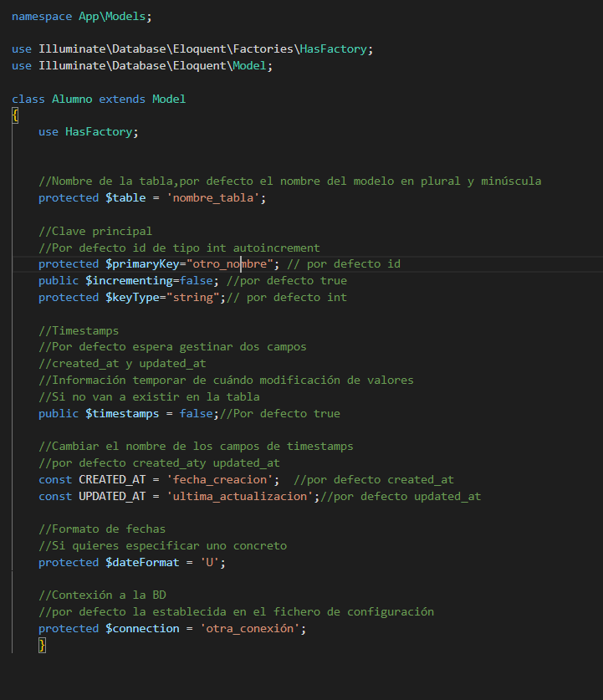603x700 pixels.
Task: Click the '$connection' variable
Action: (142, 629)
